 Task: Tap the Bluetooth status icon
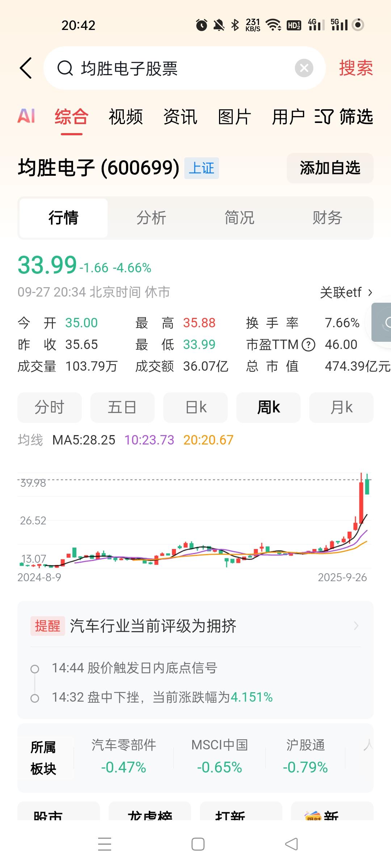[235, 25]
